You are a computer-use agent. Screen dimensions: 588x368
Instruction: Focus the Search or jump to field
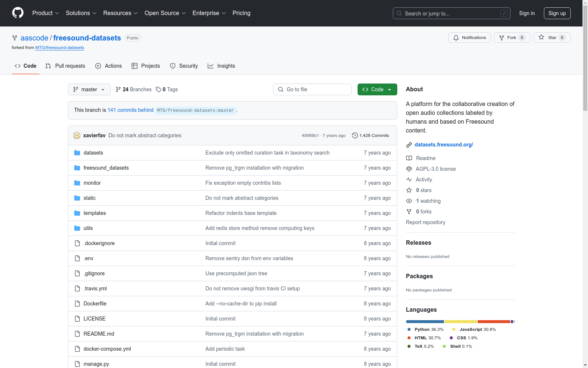[x=452, y=13]
